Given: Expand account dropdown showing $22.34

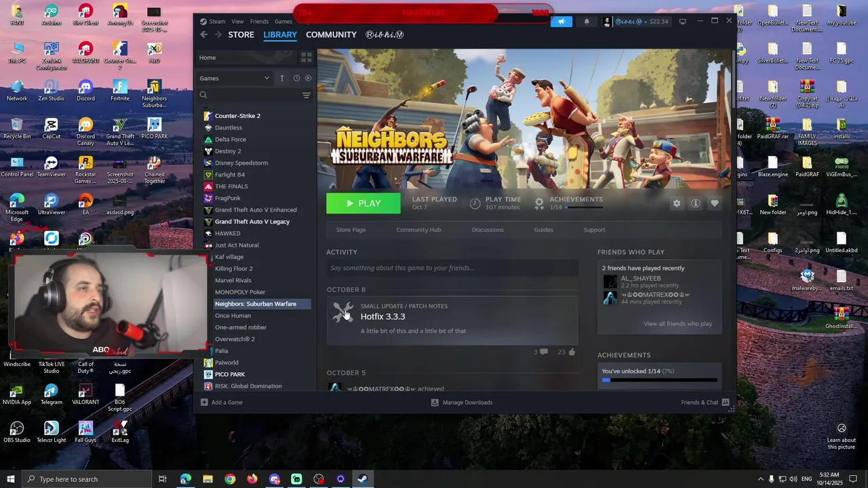Looking at the screenshot, I should tap(637, 22).
